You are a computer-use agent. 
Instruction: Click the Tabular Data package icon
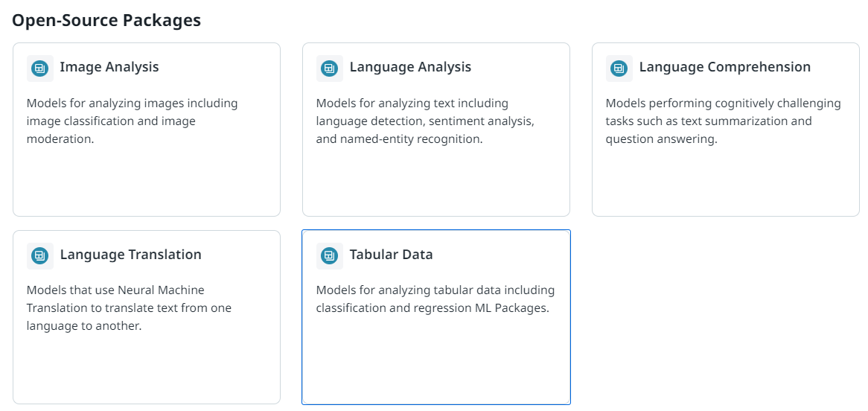click(329, 256)
